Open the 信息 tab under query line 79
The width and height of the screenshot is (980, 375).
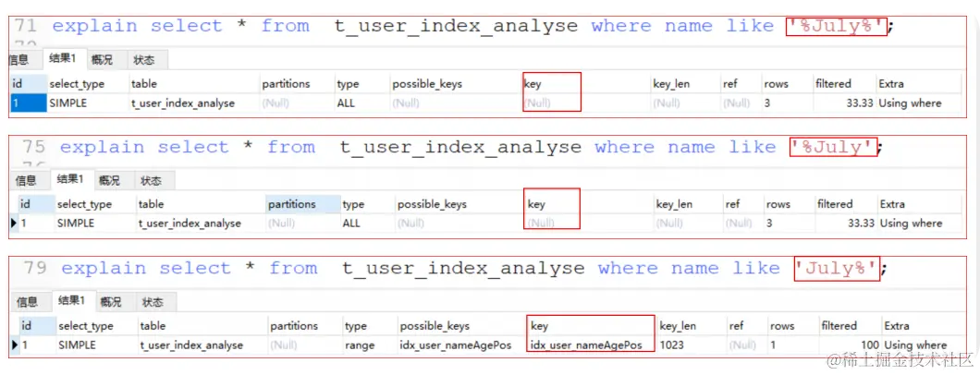pos(28,303)
